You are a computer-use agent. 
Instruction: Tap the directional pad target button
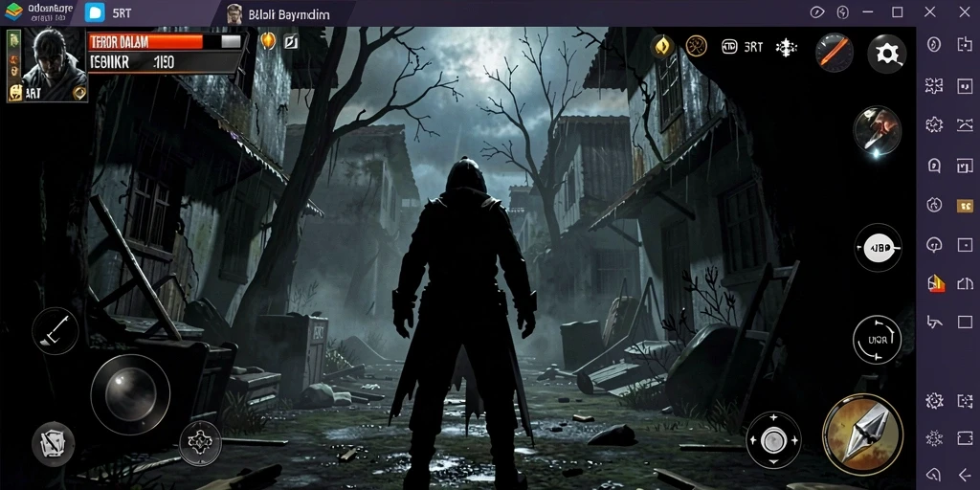[x=773, y=440]
